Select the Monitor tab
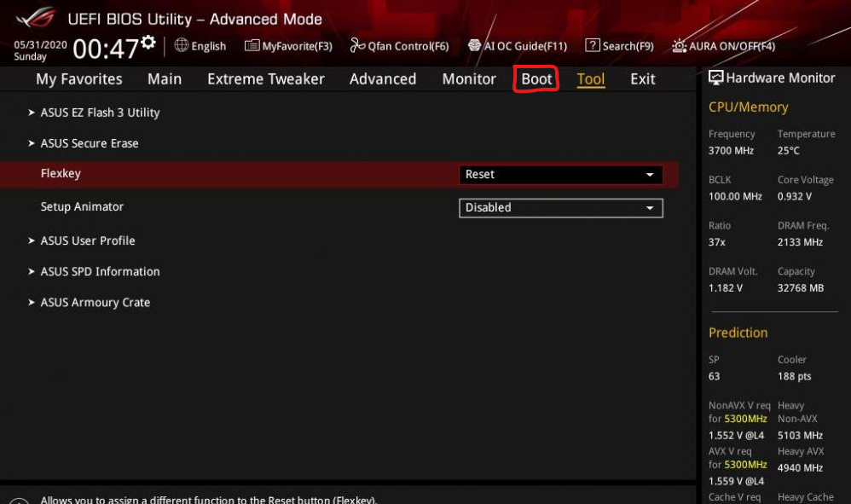 (x=468, y=78)
